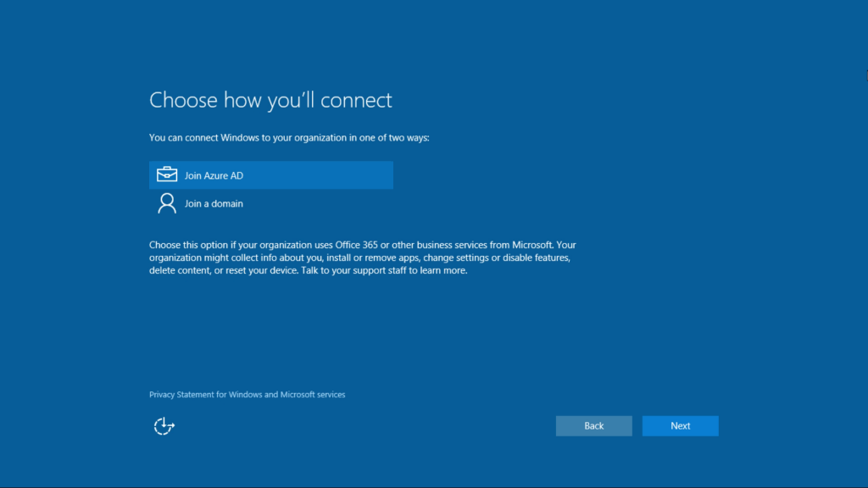Click the 'Choose how you'll connect' heading
Viewport: 868px width, 488px height.
270,100
